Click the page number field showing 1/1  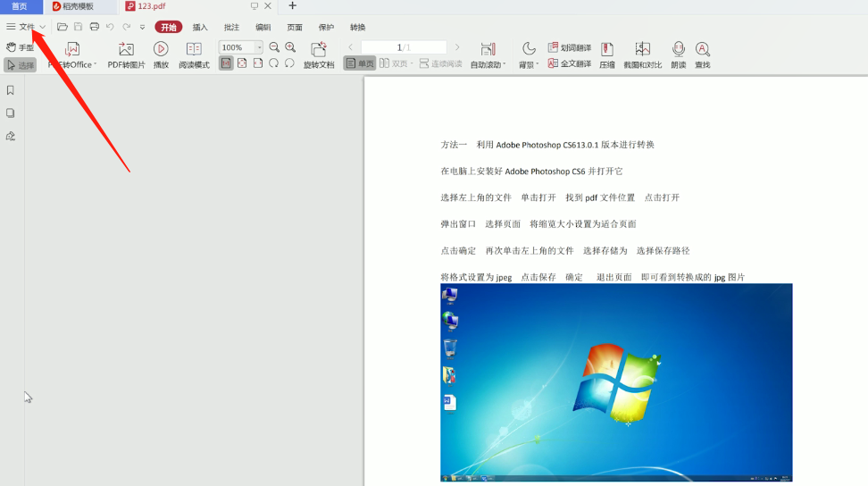(404, 47)
